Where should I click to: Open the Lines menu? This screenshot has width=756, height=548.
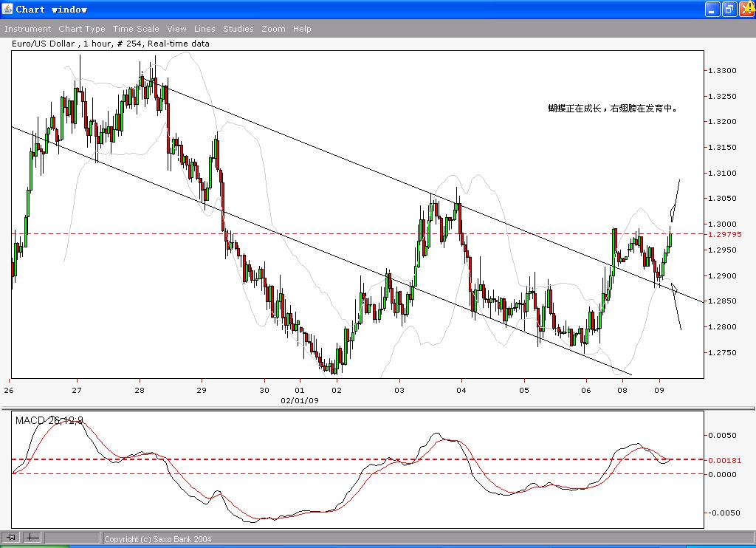tap(205, 29)
